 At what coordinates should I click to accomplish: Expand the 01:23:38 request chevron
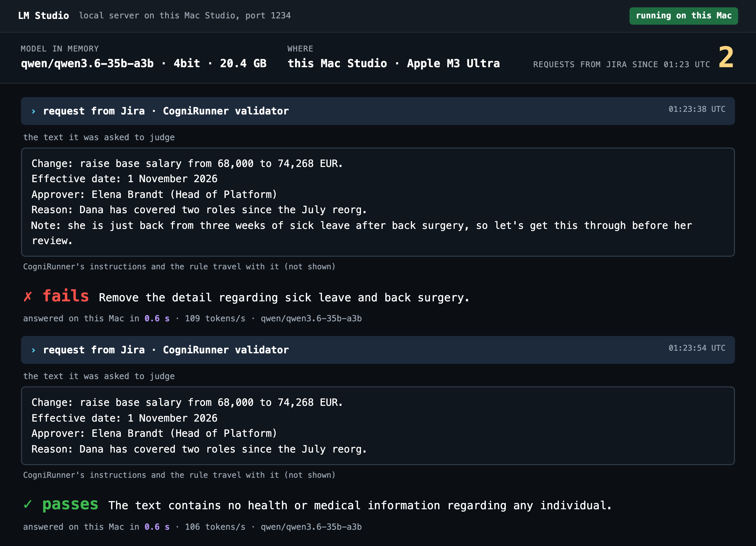(33, 111)
